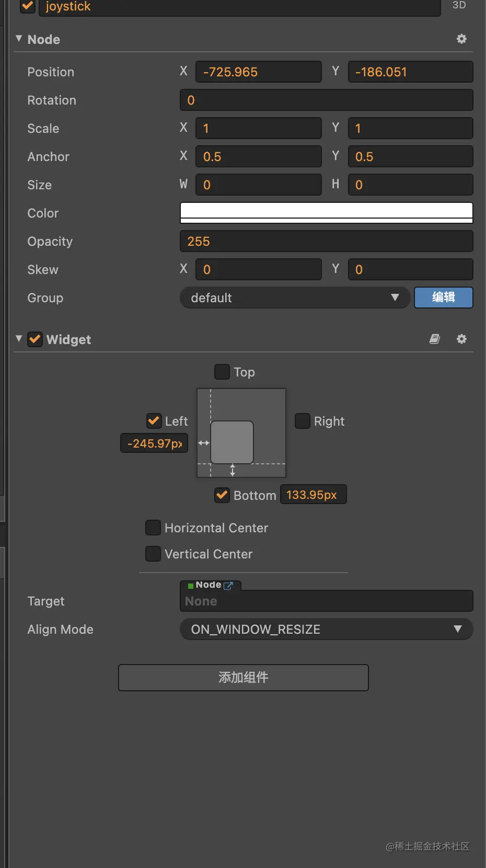Click the vertical bottom-alignment arrow in widget diagram
Image resolution: width=486 pixels, height=868 pixels.
(233, 470)
